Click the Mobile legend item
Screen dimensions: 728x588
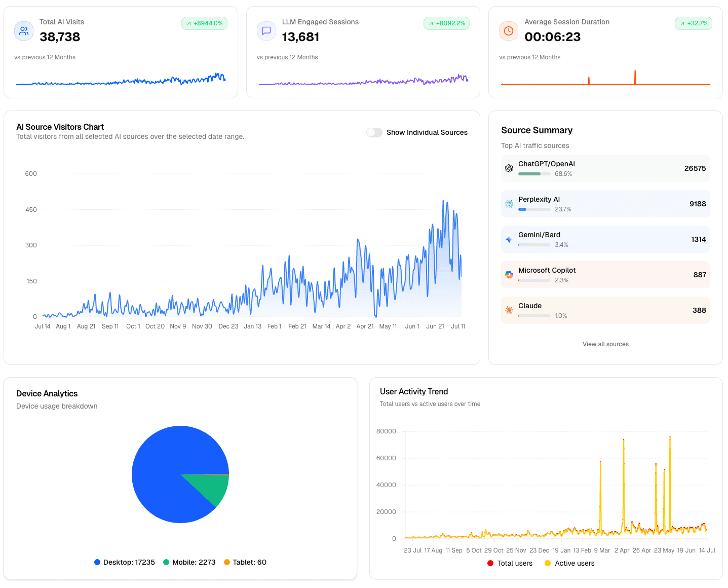click(x=189, y=562)
